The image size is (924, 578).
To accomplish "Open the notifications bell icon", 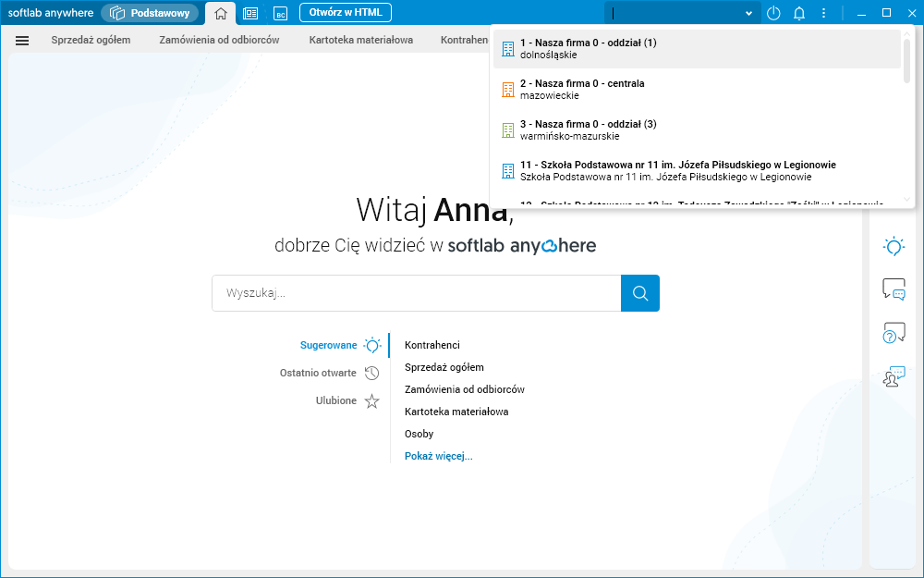I will pos(798,13).
